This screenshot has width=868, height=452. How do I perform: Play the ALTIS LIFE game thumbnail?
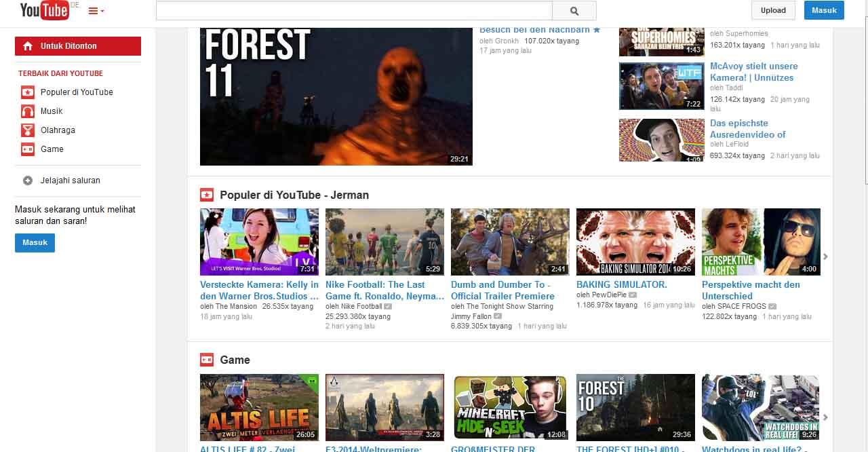tap(259, 407)
